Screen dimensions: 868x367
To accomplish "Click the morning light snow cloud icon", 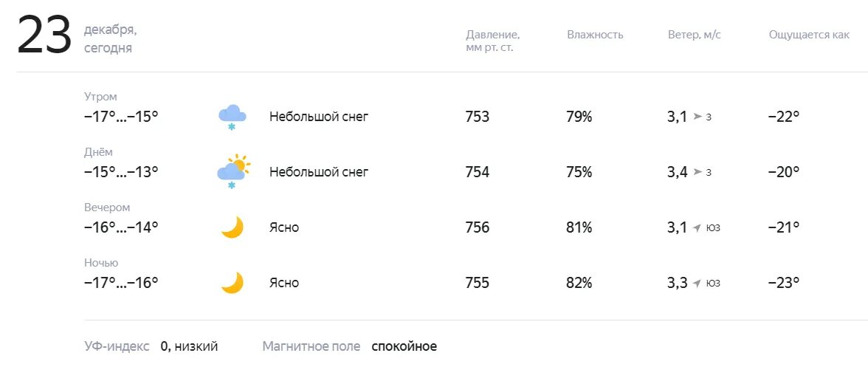I will (x=232, y=117).
